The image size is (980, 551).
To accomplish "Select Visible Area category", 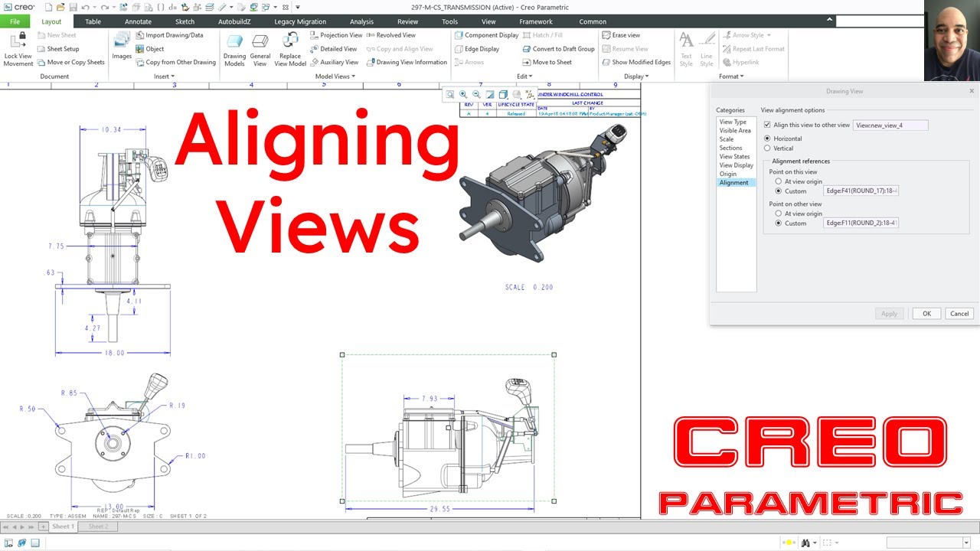I will 735,131.
